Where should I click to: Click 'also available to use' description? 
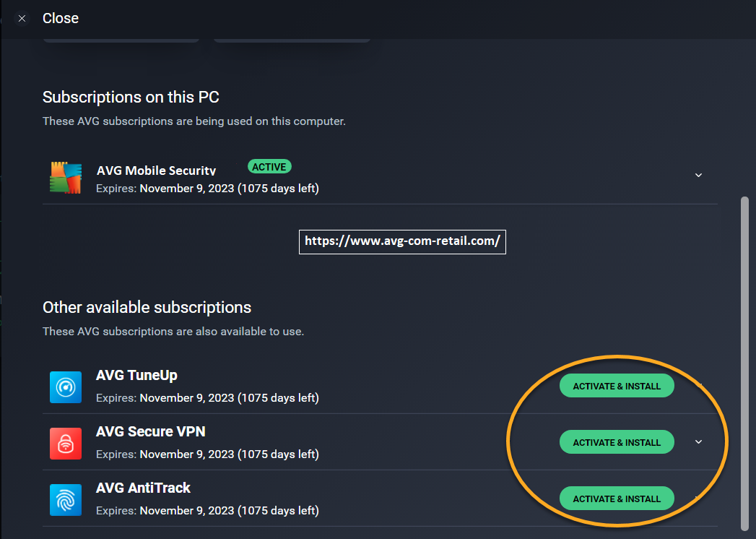173,332
